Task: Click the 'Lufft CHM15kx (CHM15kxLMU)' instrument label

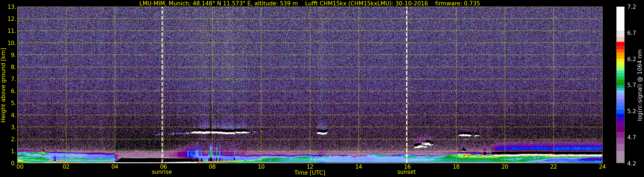Action: [x=348, y=3]
